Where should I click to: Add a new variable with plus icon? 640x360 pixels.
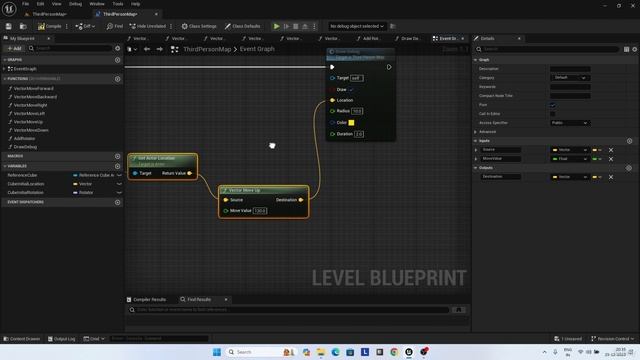(118, 166)
